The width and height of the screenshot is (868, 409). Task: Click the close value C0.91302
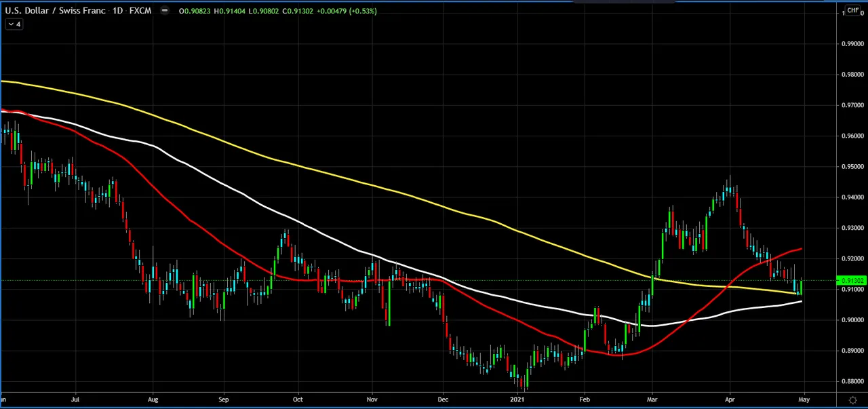click(x=298, y=11)
